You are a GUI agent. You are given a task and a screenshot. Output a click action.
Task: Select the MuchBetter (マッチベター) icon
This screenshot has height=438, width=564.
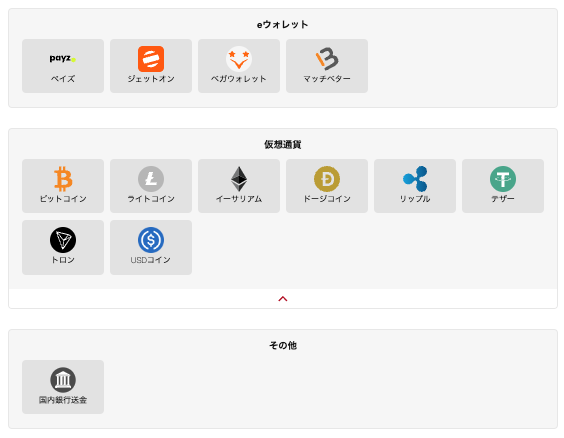pyautogui.click(x=327, y=59)
